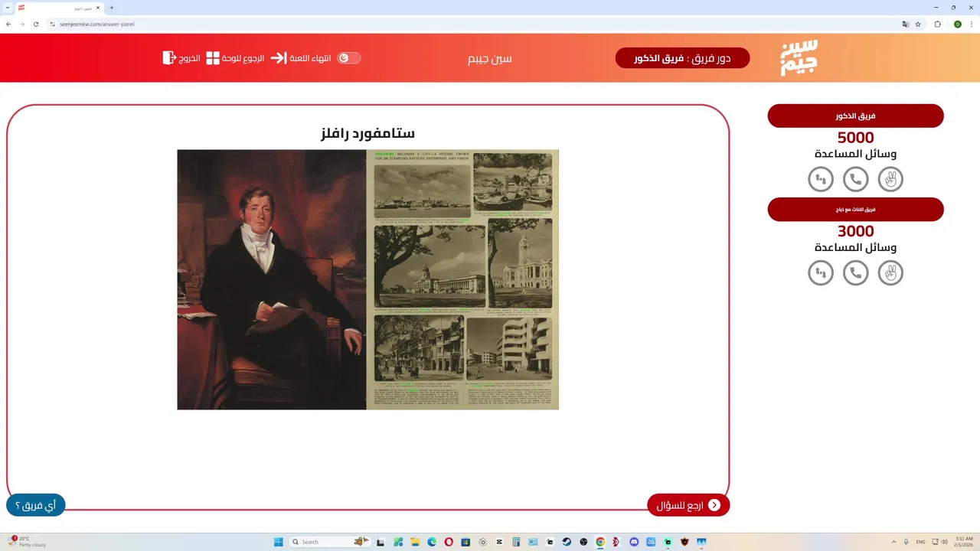Image resolution: width=980 pixels, height=551 pixels.
Task: Open Steam from the taskbar
Action: tap(567, 542)
